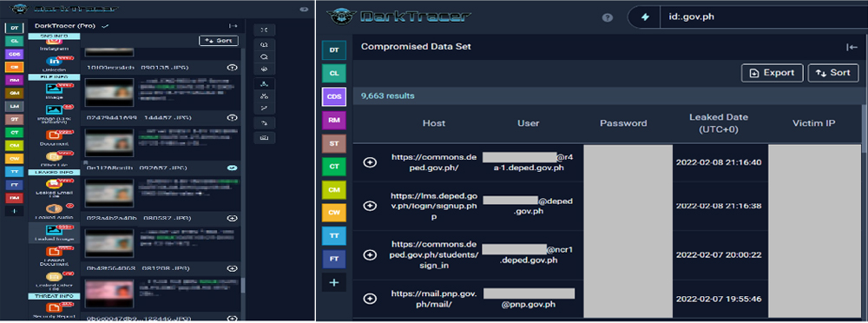This screenshot has height=323, width=868.
Task: Open the GM tab in left window
Action: point(14,93)
